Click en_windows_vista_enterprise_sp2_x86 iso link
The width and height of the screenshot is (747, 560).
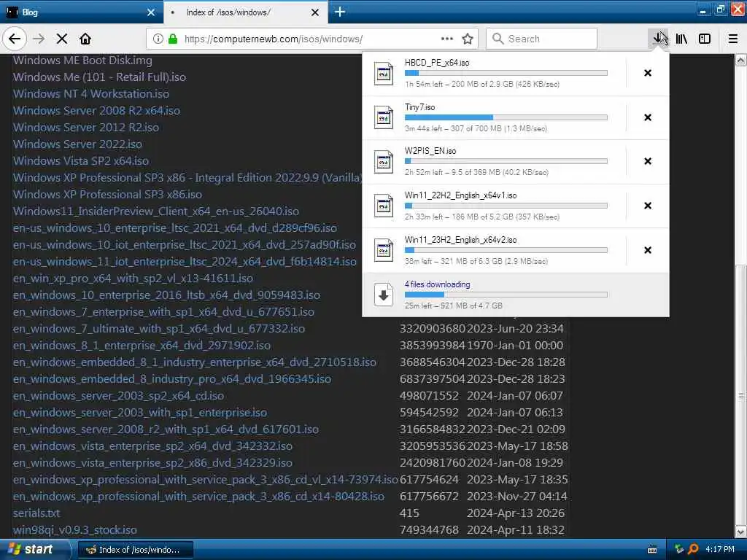153,463
